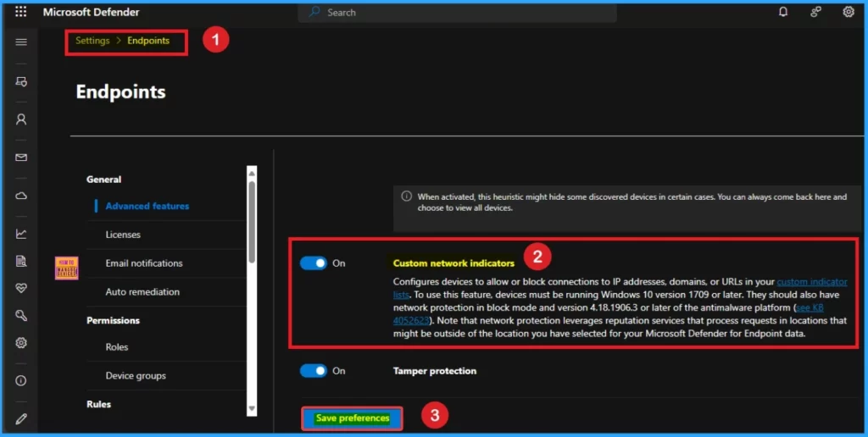Open notifications bell icon
The width and height of the screenshot is (868, 437).
[x=782, y=12]
